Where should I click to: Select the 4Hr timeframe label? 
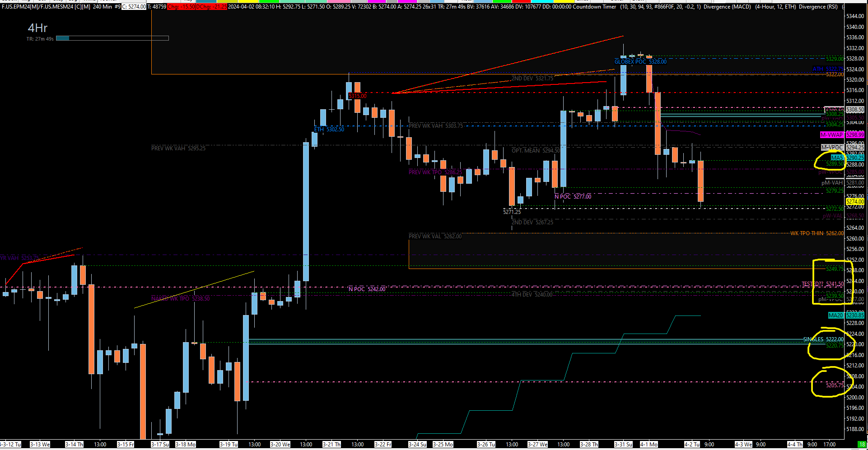click(x=37, y=28)
